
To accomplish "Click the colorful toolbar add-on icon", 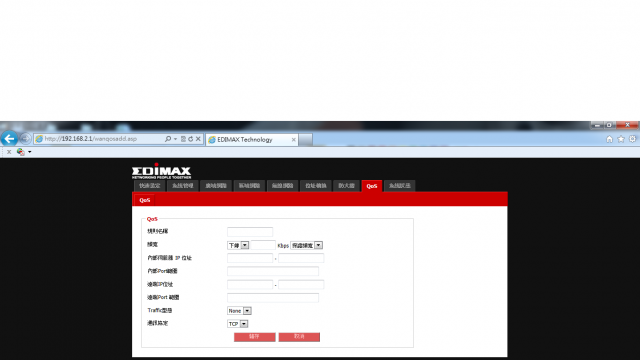I will click(20, 152).
